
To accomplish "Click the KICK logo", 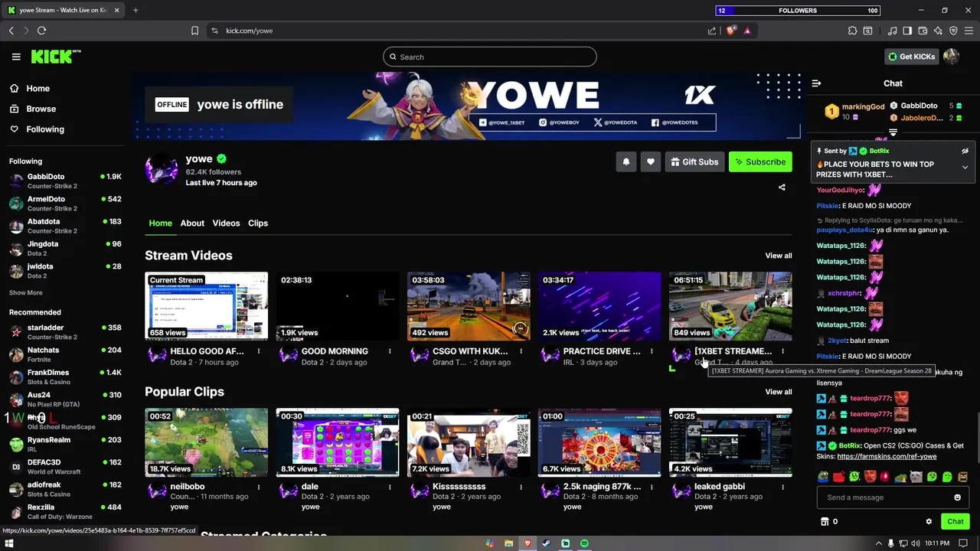I will coord(55,57).
